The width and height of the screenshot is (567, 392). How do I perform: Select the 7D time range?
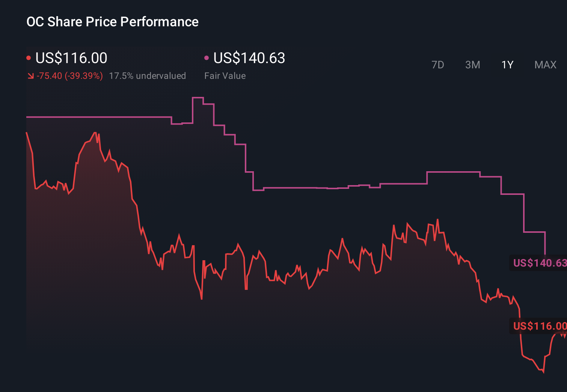click(438, 65)
